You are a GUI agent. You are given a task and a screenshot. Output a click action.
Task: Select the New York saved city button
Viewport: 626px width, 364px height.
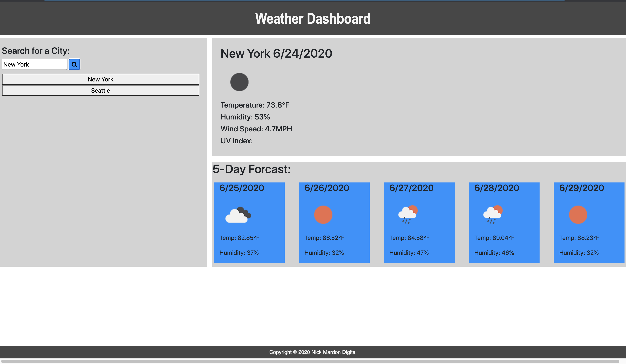tap(100, 79)
